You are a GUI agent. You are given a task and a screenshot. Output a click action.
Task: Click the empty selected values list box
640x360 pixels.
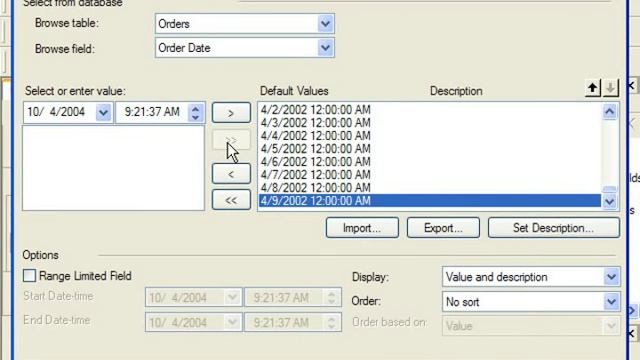click(113, 168)
